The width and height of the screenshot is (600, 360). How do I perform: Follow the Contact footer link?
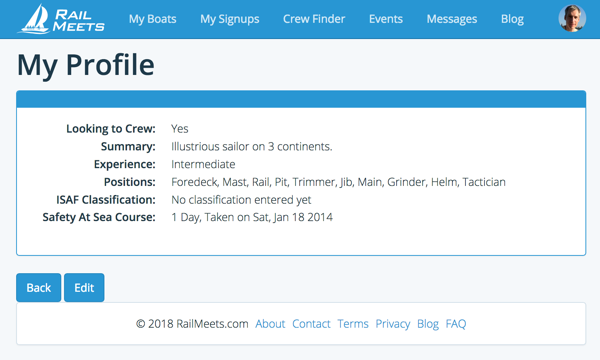click(x=311, y=324)
